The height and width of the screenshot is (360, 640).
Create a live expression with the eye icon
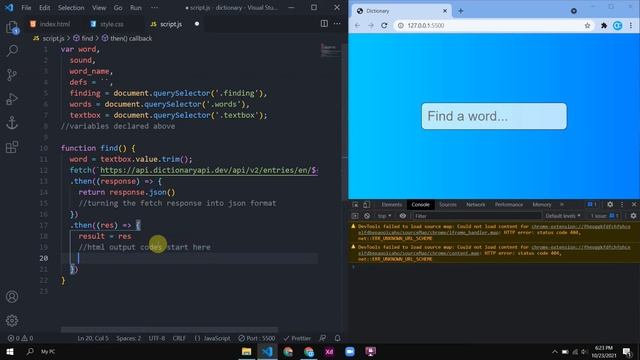click(x=402, y=216)
